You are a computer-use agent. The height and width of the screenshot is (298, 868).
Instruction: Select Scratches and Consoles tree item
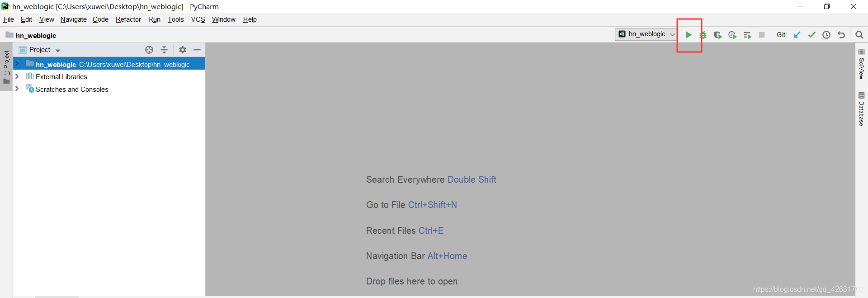pyautogui.click(x=72, y=90)
